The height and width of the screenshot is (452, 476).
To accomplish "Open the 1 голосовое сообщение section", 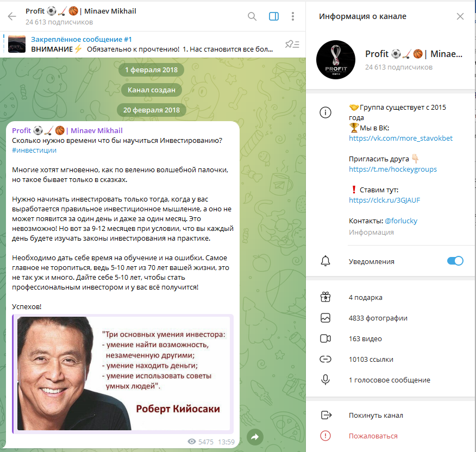I will pos(391,380).
